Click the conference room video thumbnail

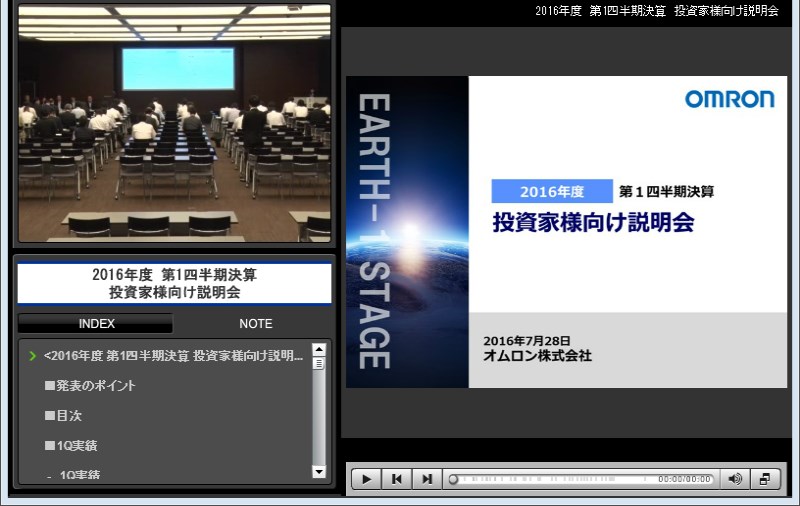(x=174, y=122)
